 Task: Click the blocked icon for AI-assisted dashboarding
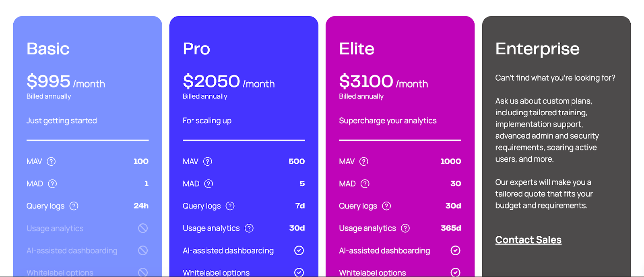coord(143,250)
